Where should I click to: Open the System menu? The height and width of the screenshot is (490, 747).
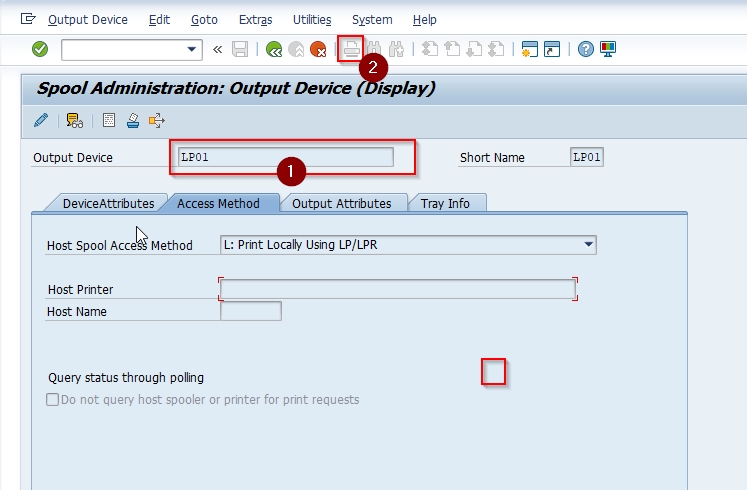click(372, 20)
